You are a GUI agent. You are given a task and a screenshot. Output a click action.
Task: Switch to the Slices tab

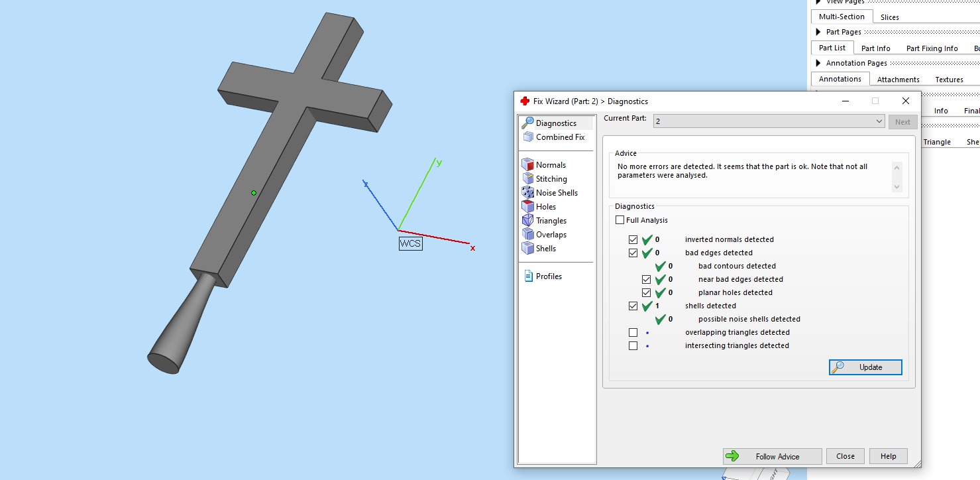[889, 17]
